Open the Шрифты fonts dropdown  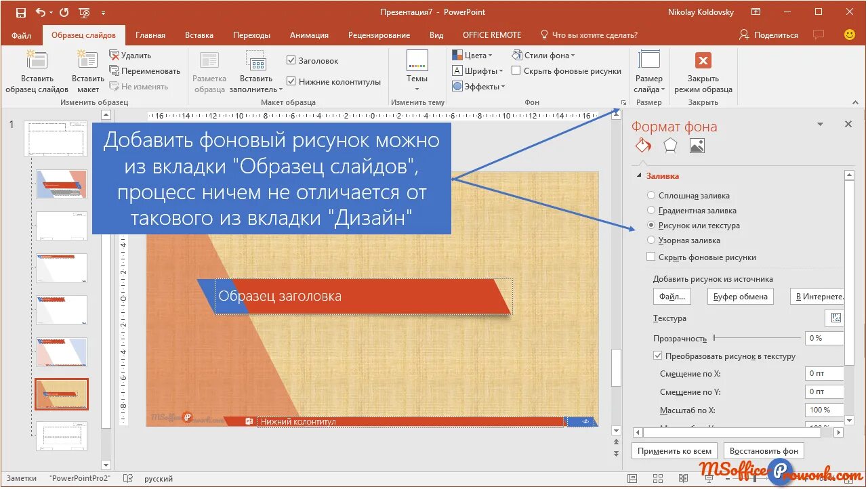tap(477, 70)
